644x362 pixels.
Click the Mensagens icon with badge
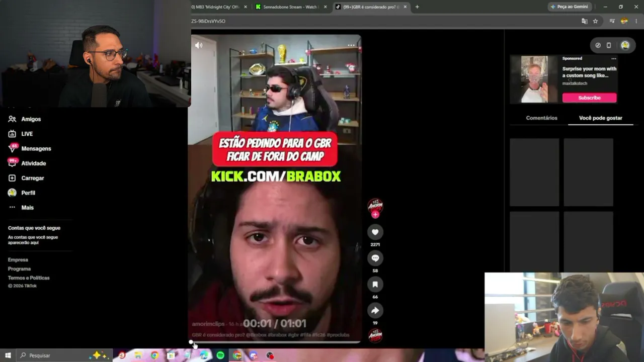[x=12, y=148]
